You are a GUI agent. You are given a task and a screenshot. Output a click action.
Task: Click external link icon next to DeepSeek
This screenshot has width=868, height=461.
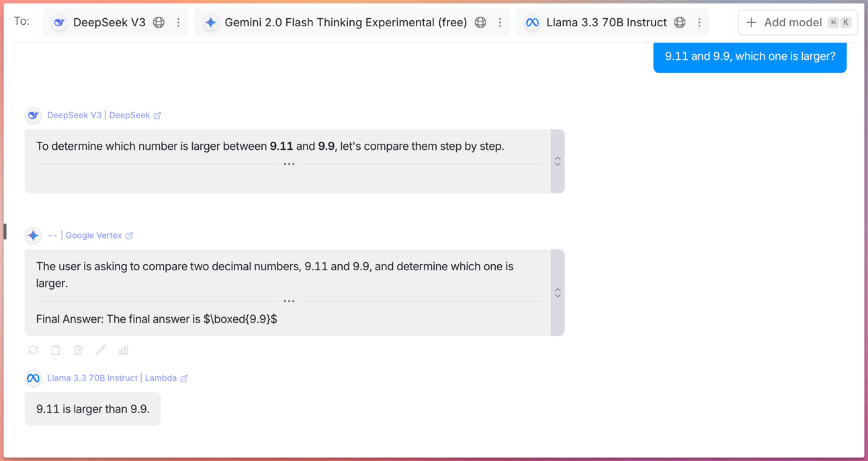click(x=157, y=116)
